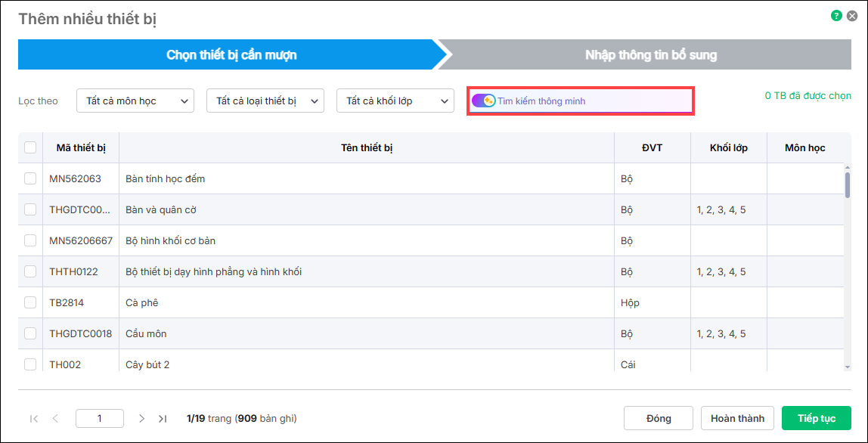Go to the first page icon
Image resolution: width=868 pixels, height=443 pixels.
(x=34, y=418)
